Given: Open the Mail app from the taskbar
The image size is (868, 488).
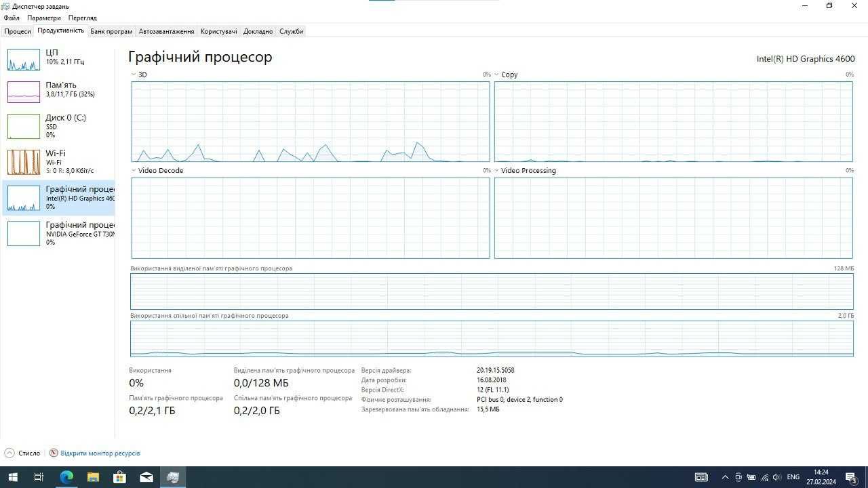Looking at the screenshot, I should pos(146,477).
